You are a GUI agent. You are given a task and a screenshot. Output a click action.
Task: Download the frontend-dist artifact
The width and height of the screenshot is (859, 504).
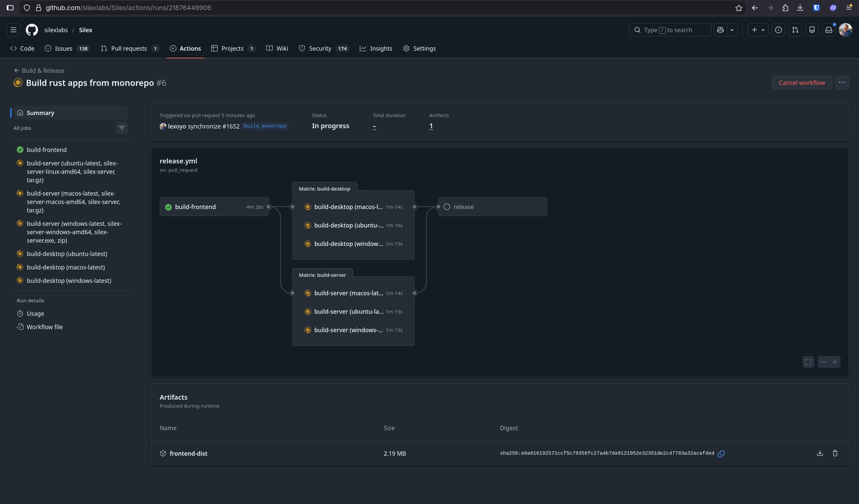[x=820, y=453]
